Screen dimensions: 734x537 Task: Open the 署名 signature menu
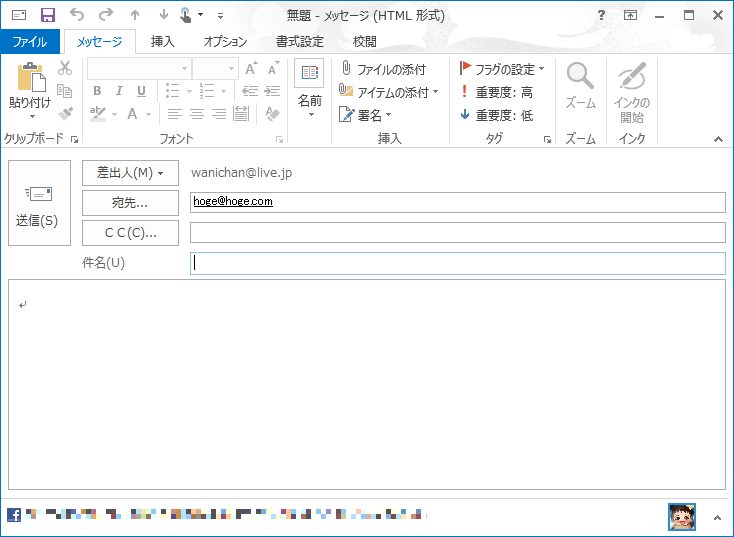365,115
